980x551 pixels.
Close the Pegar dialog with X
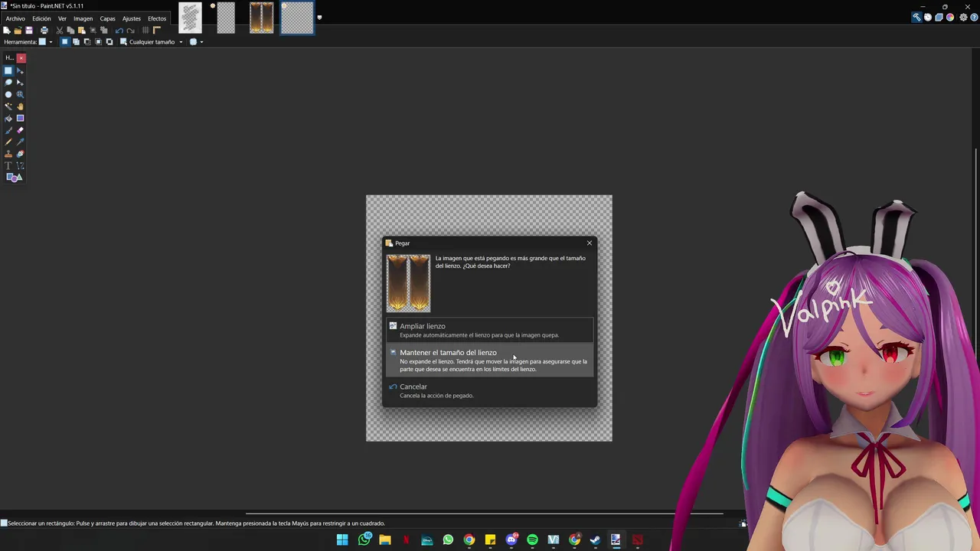pos(590,243)
